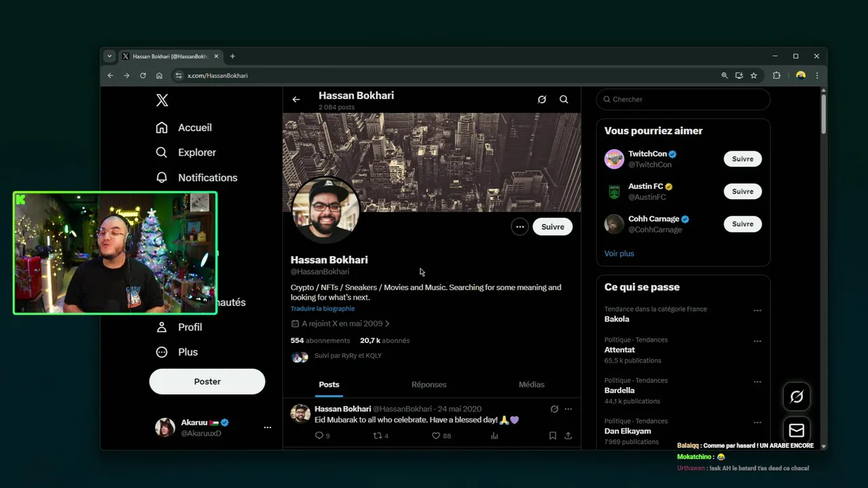Click Grok icon in profile header

[542, 100]
